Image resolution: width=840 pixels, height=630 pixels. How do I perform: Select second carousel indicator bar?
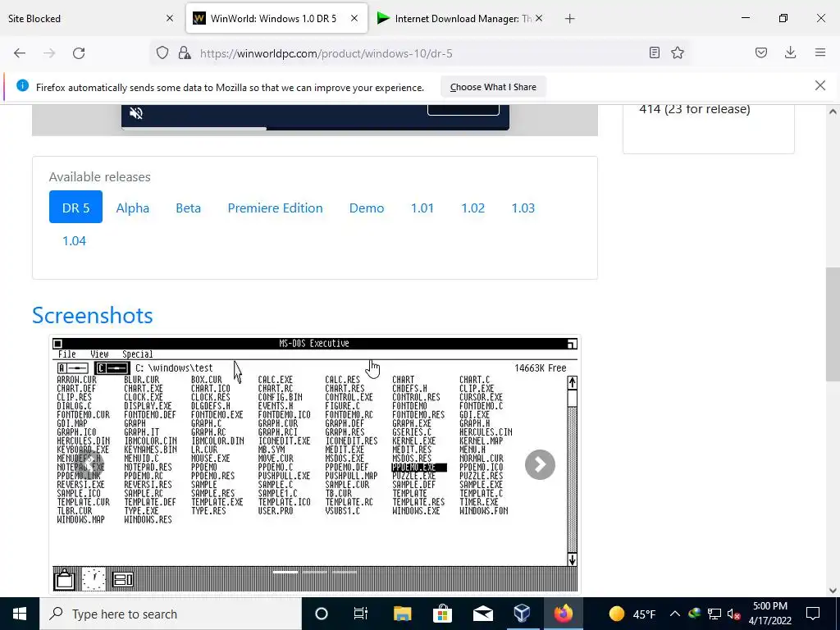[x=314, y=572]
